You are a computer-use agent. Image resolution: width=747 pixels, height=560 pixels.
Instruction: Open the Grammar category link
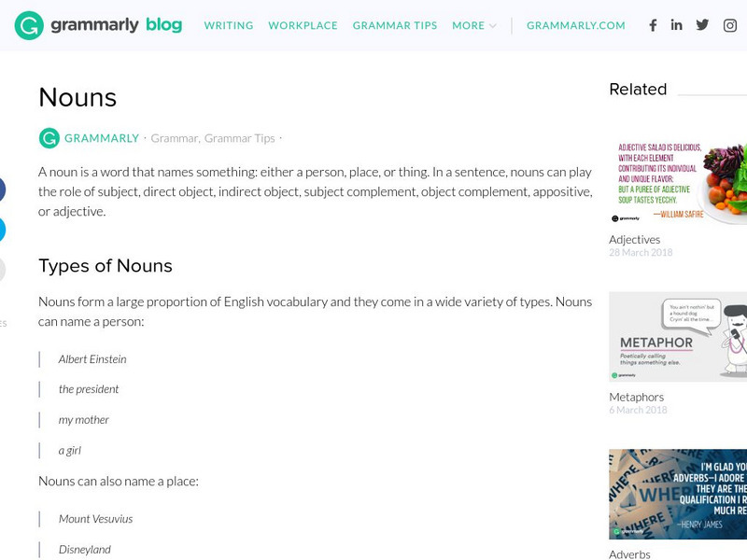coord(174,138)
